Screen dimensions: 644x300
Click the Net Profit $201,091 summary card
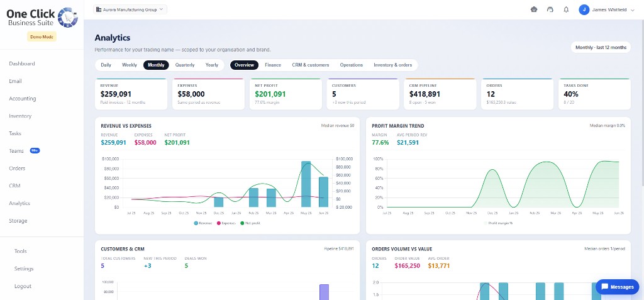tap(286, 94)
